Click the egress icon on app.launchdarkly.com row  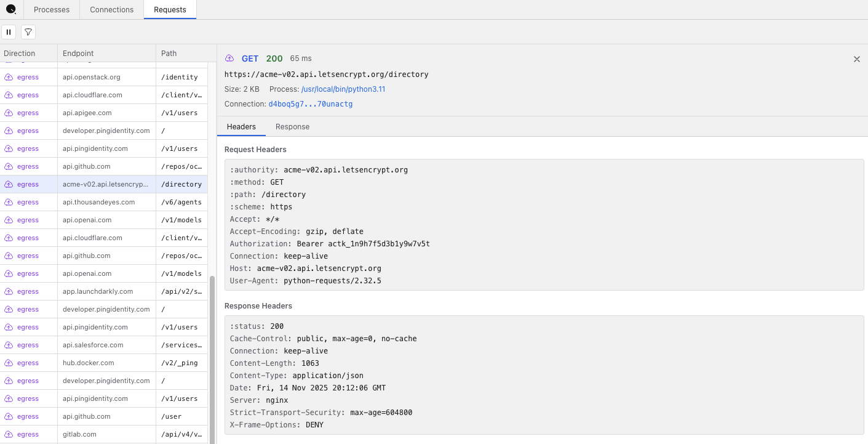click(9, 292)
